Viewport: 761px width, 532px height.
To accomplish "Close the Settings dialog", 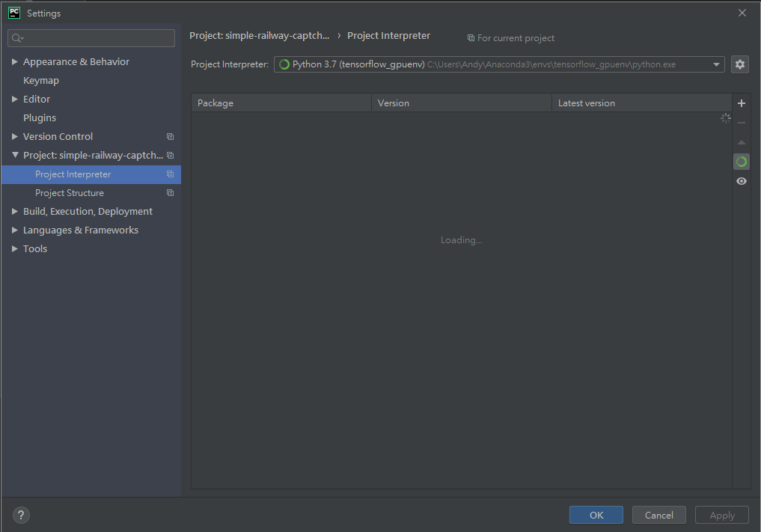I will pyautogui.click(x=742, y=13).
